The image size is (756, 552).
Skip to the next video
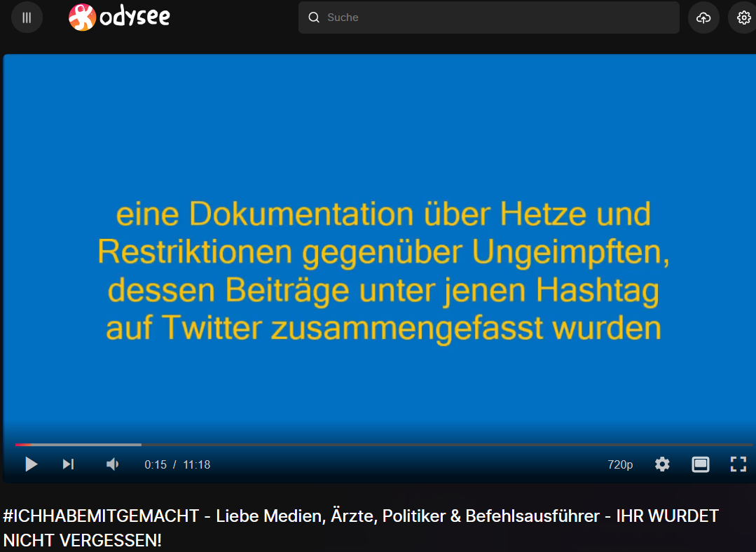[68, 464]
